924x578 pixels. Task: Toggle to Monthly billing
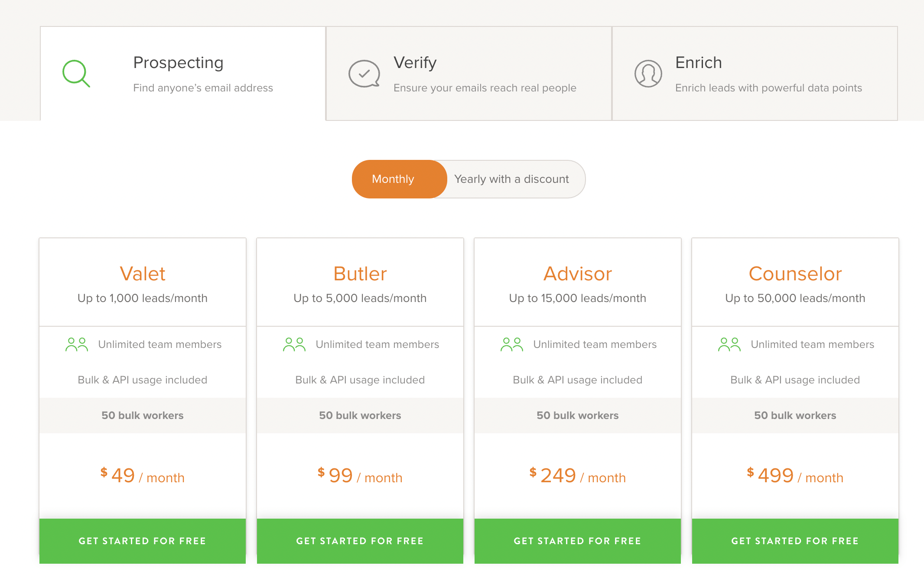point(394,179)
